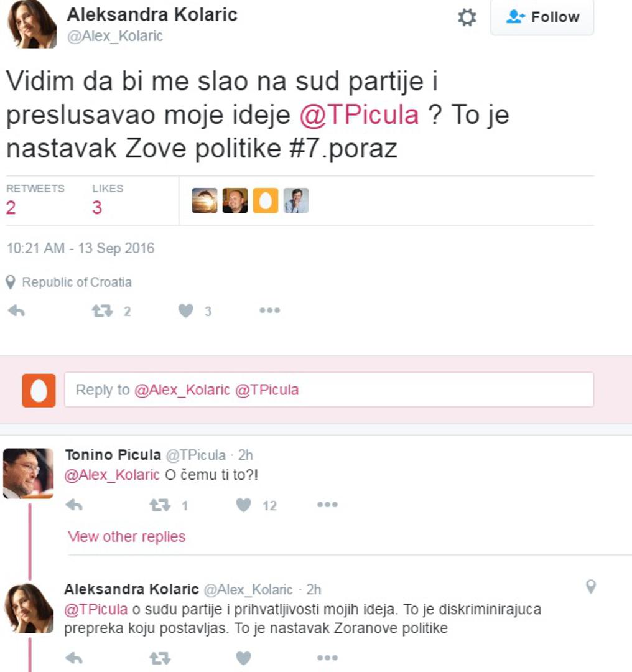Viewport: 632px width, 672px height.
Task: Like the main tweet with 3 likes
Action: 186,310
